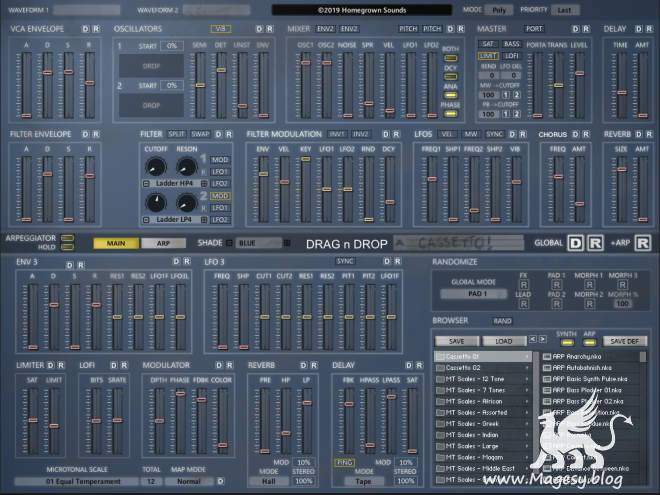Click the Filter Modulation randomize R icon
This screenshot has width=660, height=495.
(x=396, y=134)
